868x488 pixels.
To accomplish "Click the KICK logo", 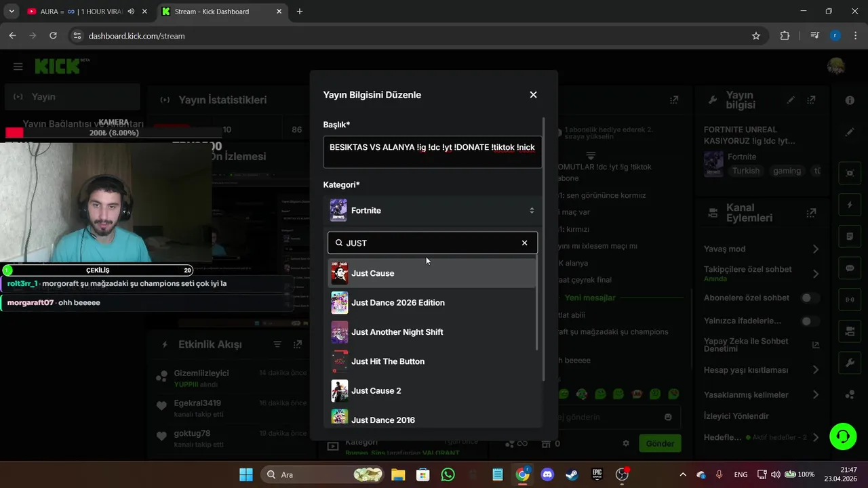I will [58, 66].
